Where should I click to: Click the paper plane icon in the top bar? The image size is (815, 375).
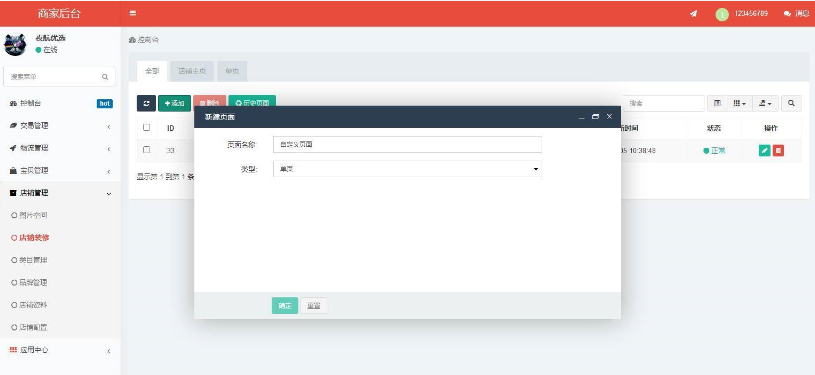[693, 14]
